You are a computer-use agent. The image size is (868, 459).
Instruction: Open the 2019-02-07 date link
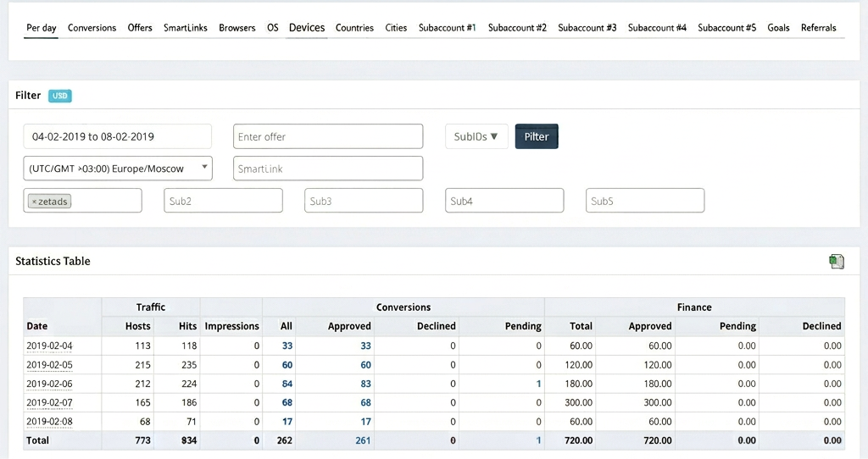49,402
